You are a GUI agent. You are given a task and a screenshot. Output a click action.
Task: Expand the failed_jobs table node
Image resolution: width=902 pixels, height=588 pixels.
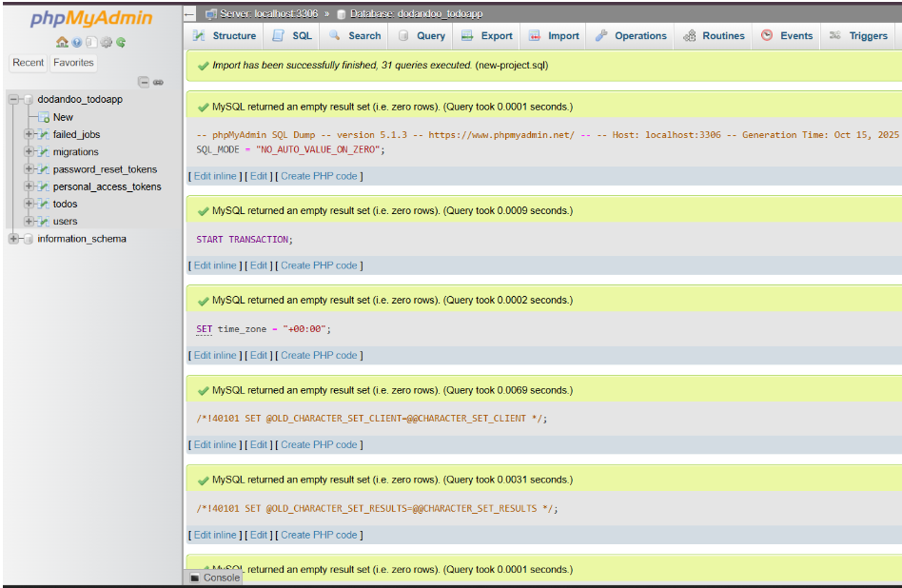click(29, 134)
